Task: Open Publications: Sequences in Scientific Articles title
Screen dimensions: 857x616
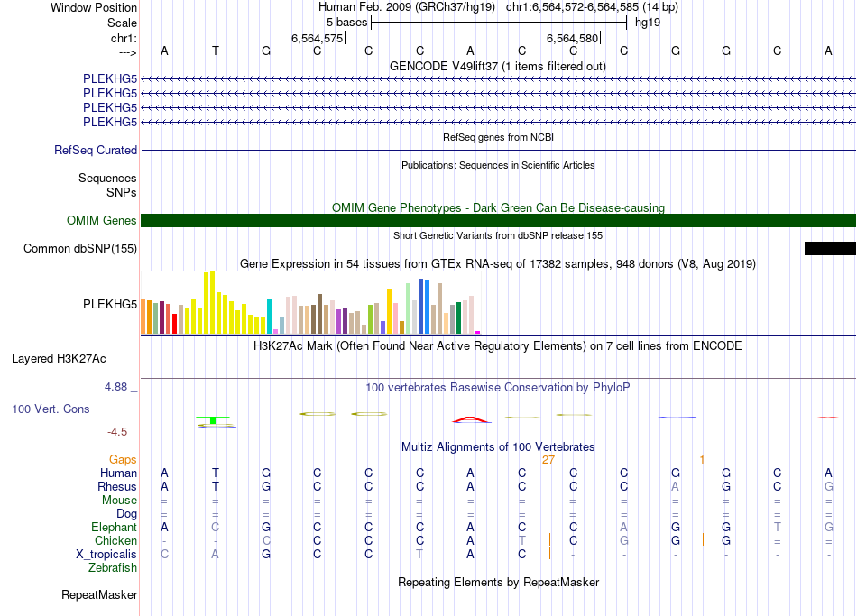Action: (x=498, y=165)
